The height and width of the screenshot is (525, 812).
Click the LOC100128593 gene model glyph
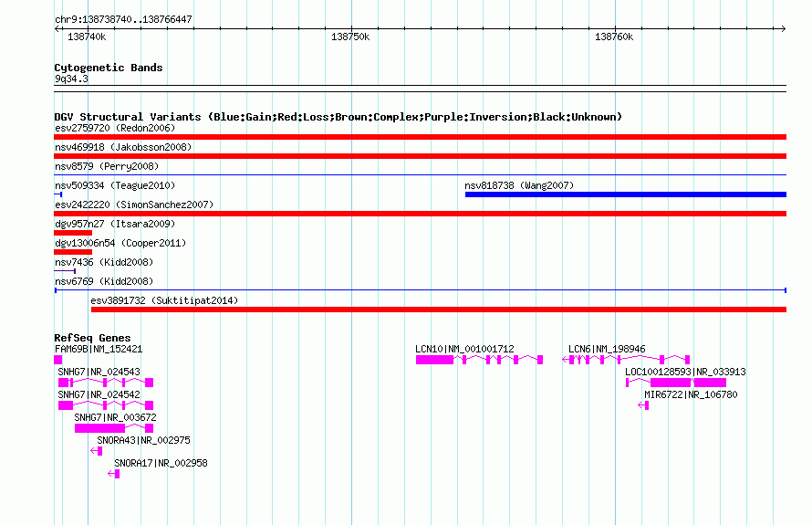pos(676,383)
